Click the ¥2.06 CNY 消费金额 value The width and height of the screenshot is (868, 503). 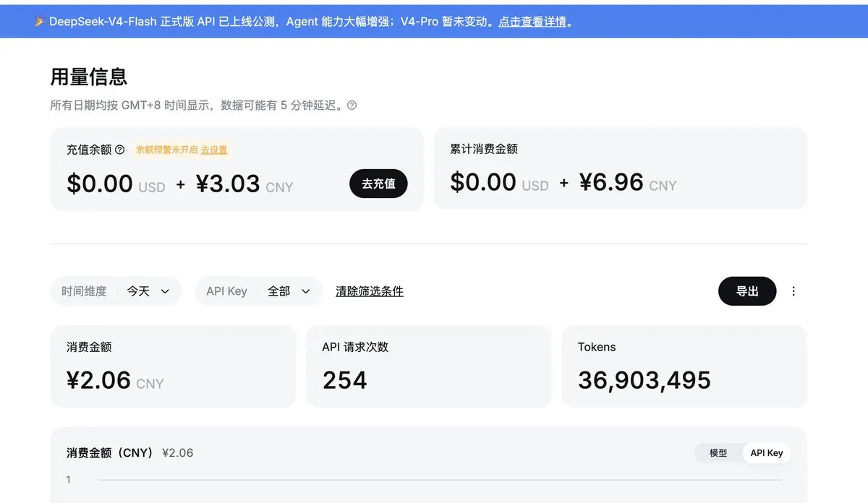click(x=115, y=380)
